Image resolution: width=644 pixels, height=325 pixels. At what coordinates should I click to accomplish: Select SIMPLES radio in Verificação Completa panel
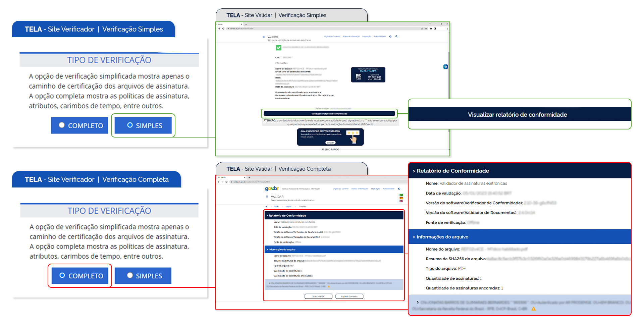click(130, 275)
